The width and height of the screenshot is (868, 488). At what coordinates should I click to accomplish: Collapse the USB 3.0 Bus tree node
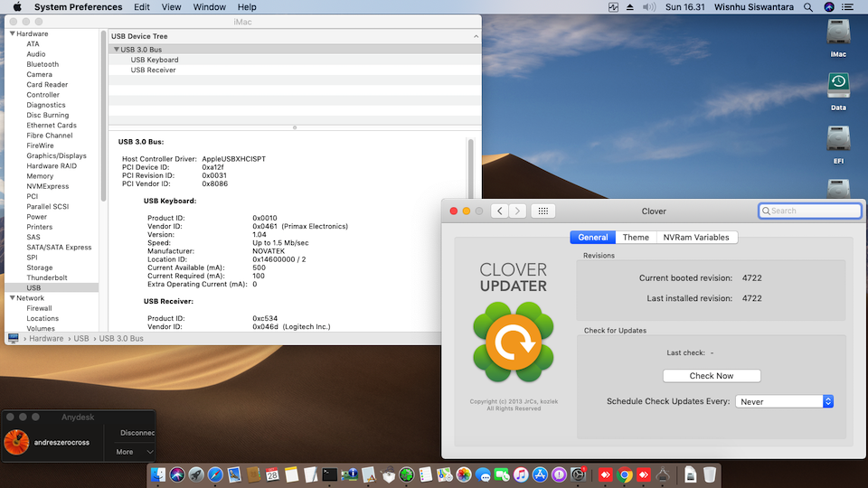pos(117,50)
